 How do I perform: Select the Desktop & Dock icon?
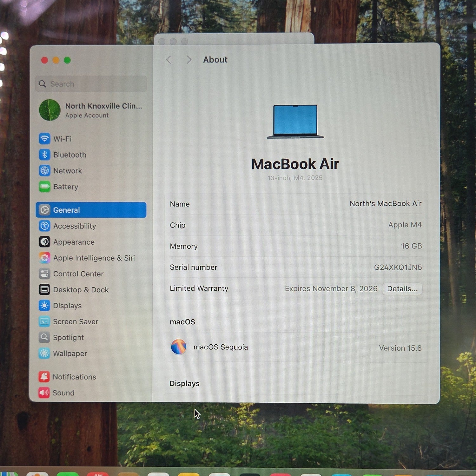45,289
